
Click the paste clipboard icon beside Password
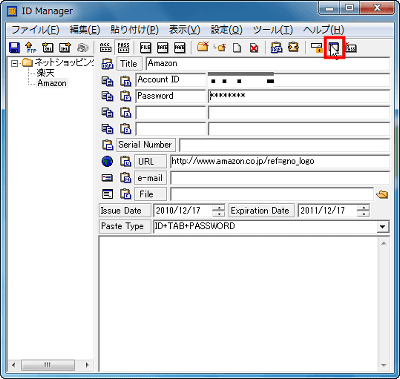point(125,96)
